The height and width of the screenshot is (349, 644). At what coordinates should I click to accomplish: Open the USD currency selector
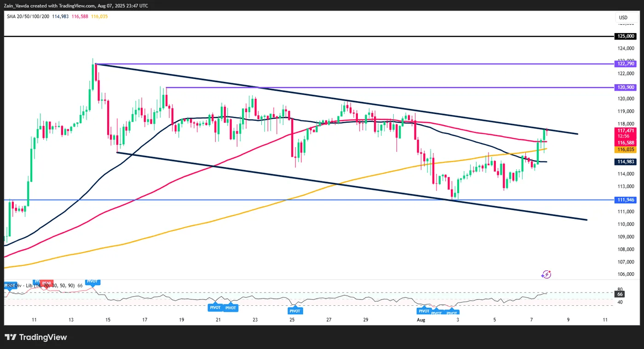623,18
